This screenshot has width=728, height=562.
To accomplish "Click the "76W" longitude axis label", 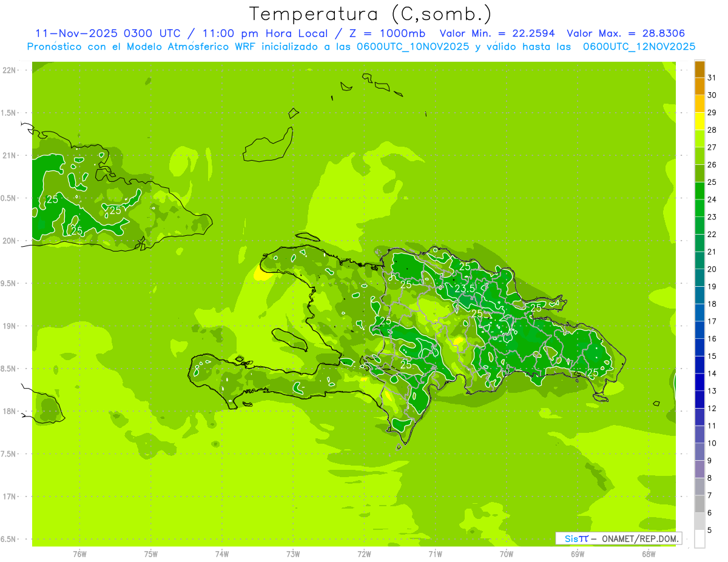I will click(79, 554).
